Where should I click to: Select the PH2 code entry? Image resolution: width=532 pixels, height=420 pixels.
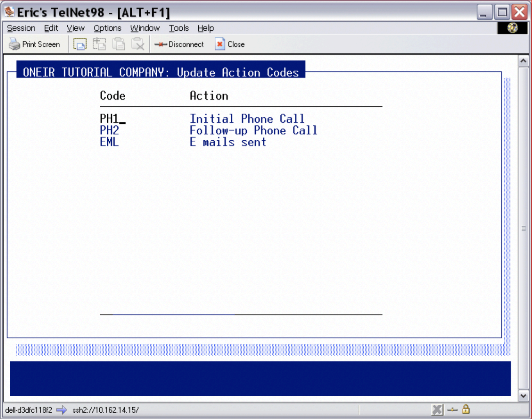pos(109,130)
